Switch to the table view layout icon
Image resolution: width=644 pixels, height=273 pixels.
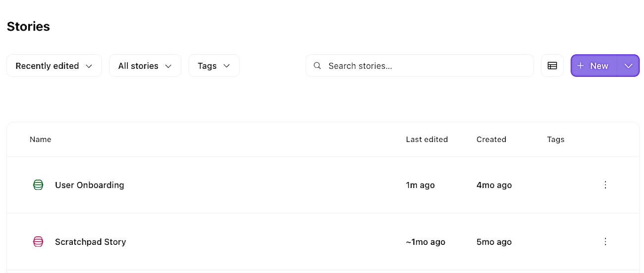(552, 66)
